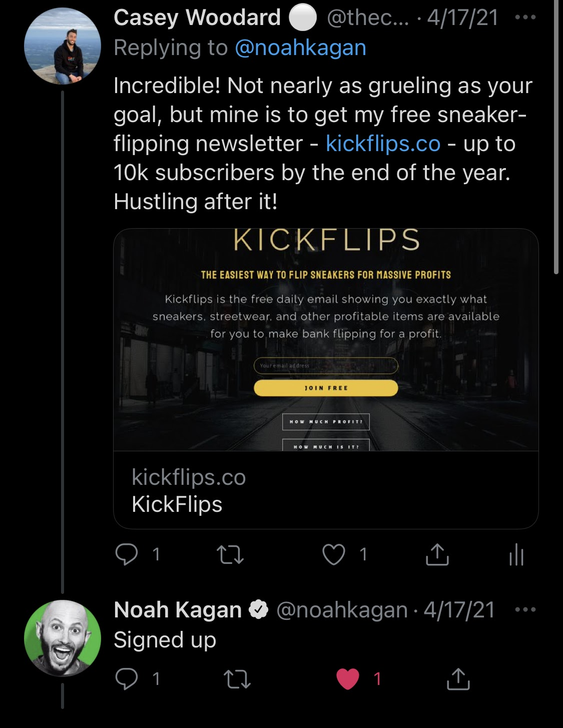
Task: Open more options on Noah Kagan's tweet
Action: [x=525, y=610]
